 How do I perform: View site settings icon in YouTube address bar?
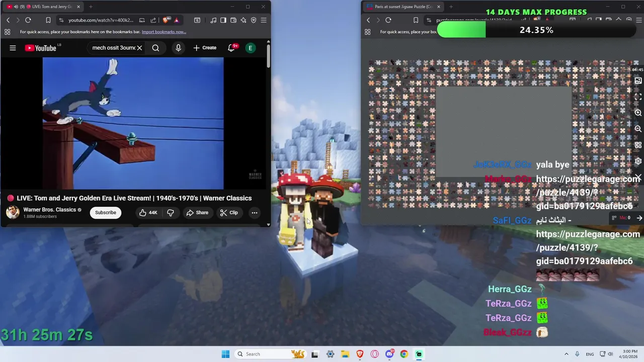click(61, 20)
